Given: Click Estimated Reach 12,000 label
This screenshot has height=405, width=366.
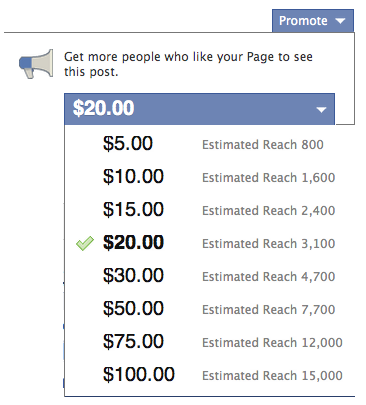Looking at the screenshot, I should [272, 343].
